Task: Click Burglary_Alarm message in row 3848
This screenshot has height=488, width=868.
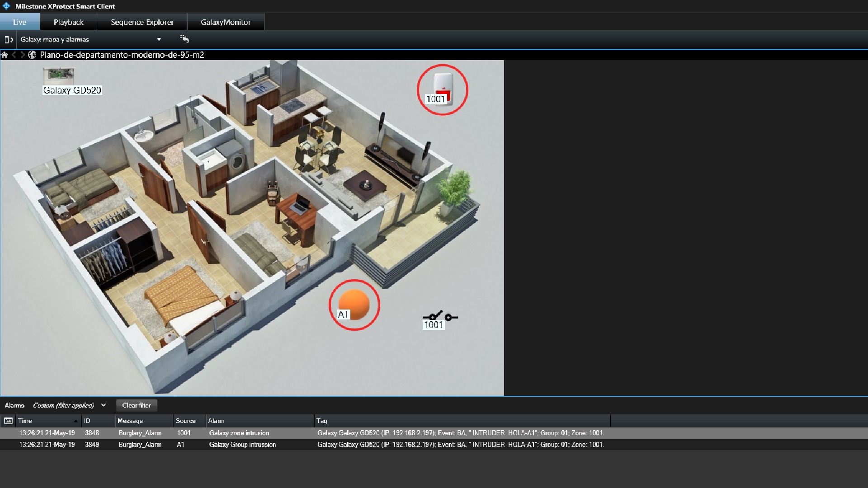Action: pyautogui.click(x=140, y=433)
